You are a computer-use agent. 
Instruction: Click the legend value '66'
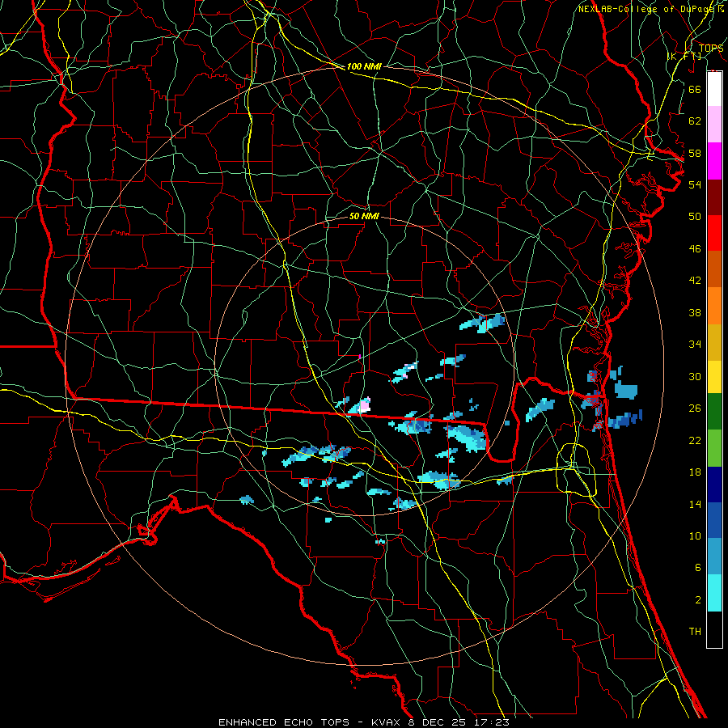[x=695, y=89]
